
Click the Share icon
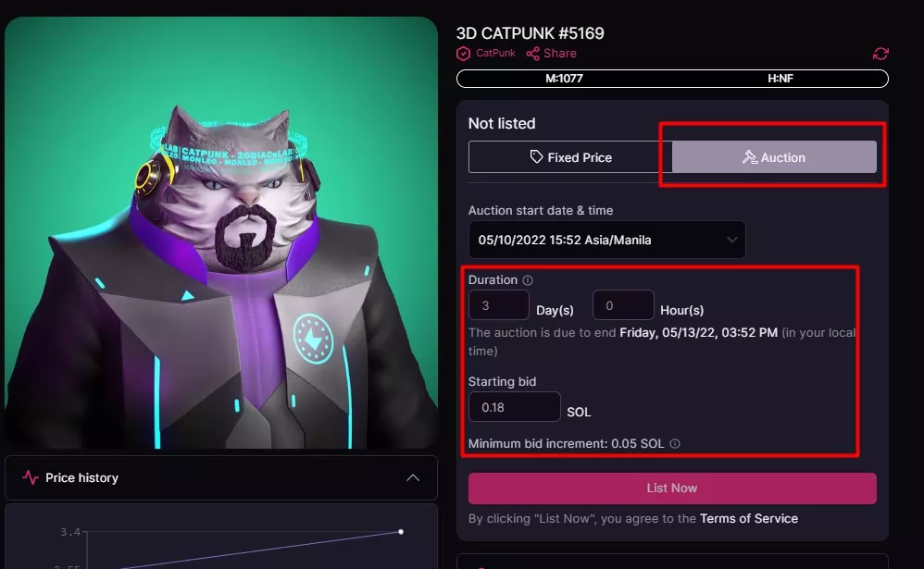(x=532, y=54)
